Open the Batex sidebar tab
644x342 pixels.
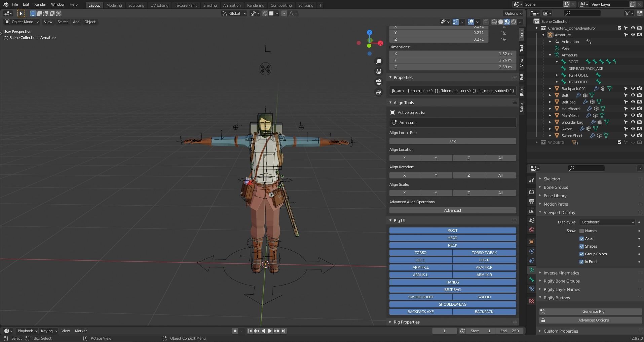pos(522,108)
